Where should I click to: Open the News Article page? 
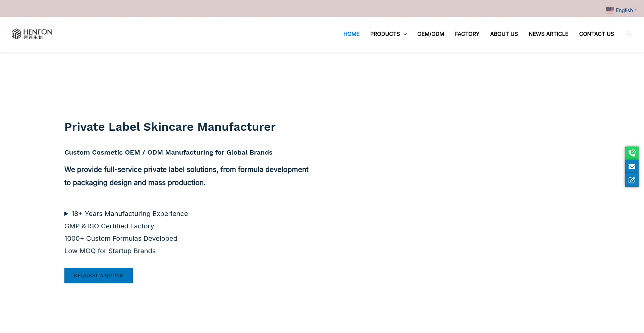pos(548,34)
